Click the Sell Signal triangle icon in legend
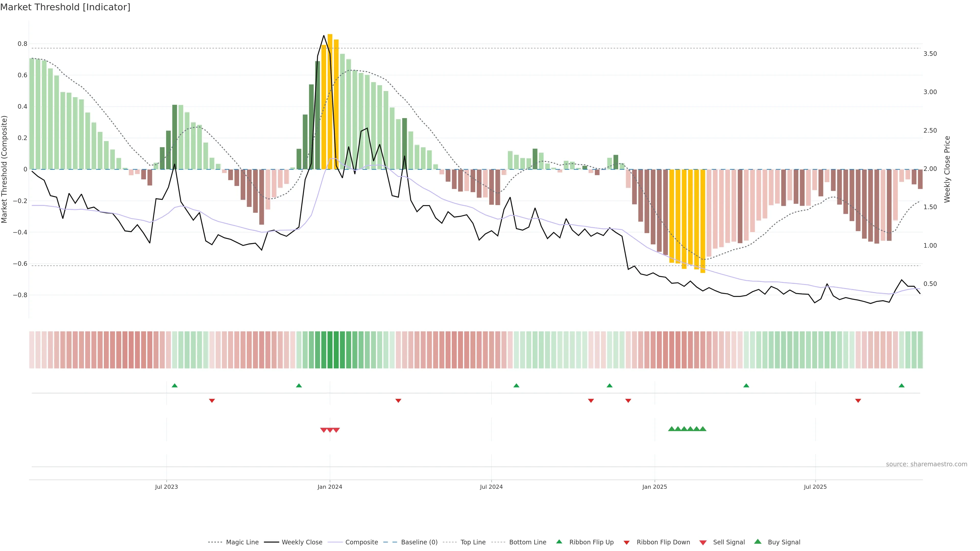Image resolution: width=980 pixels, height=551 pixels. [703, 542]
